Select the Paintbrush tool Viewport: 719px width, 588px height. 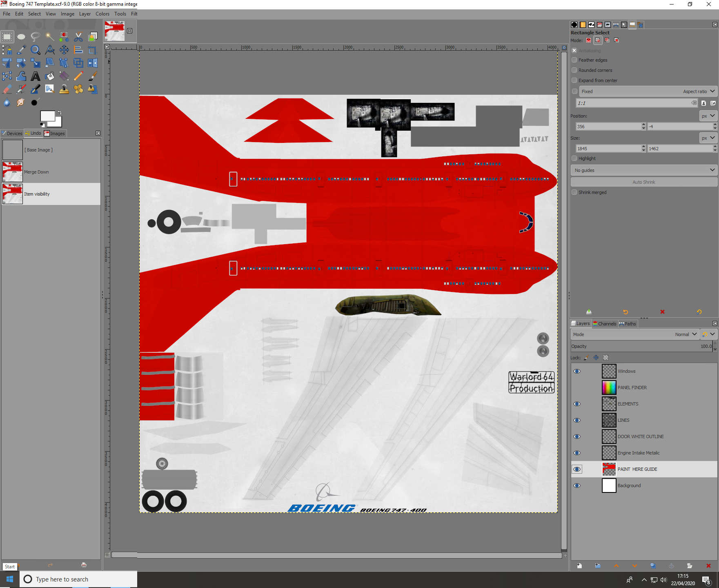(92, 76)
